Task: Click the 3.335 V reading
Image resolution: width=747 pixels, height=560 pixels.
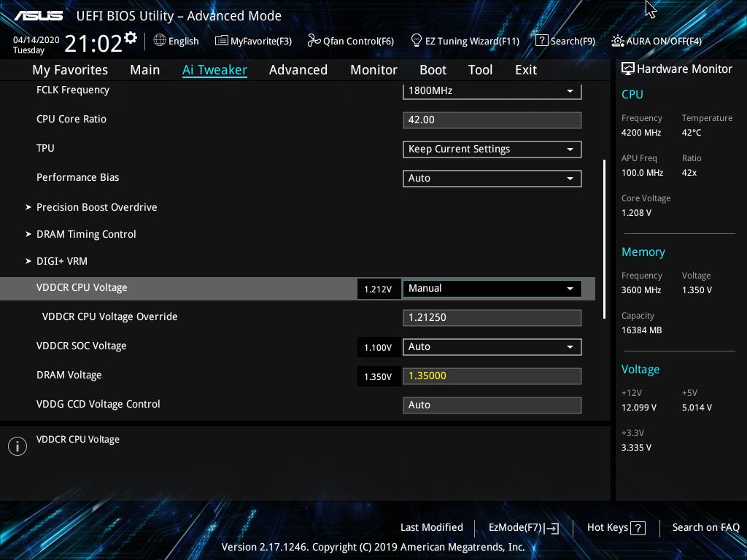Action: [636, 448]
